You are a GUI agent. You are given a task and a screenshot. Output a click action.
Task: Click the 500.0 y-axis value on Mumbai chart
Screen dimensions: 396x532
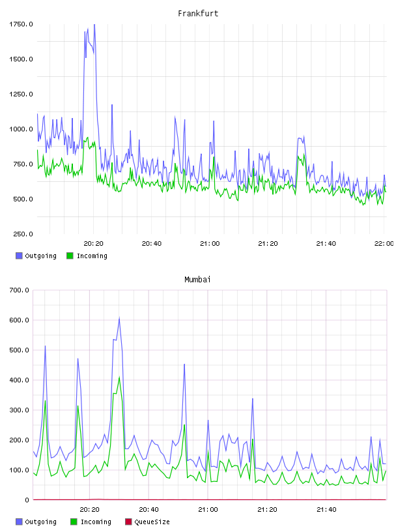point(20,350)
